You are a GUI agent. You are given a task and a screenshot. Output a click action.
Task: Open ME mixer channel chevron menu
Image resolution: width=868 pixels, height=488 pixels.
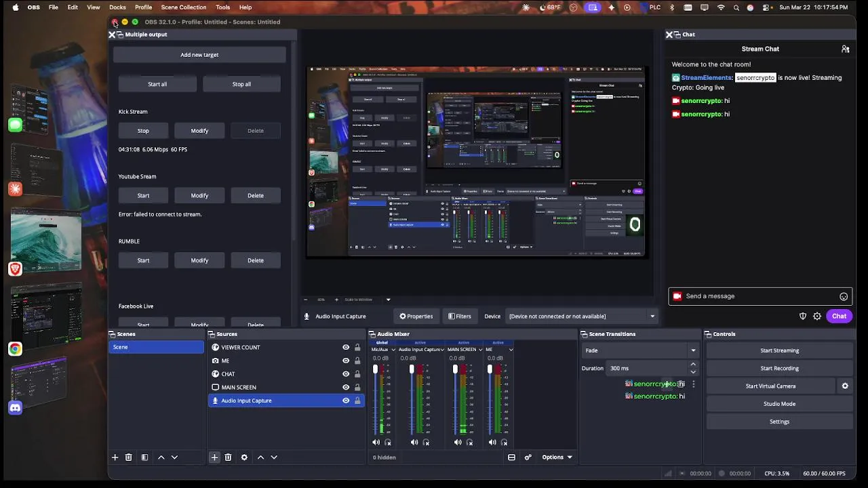[511, 350]
